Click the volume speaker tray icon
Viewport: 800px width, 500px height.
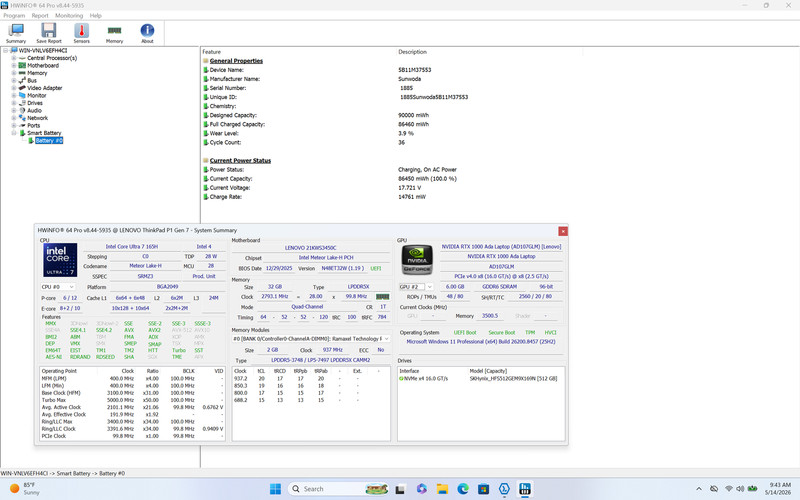tap(740, 489)
